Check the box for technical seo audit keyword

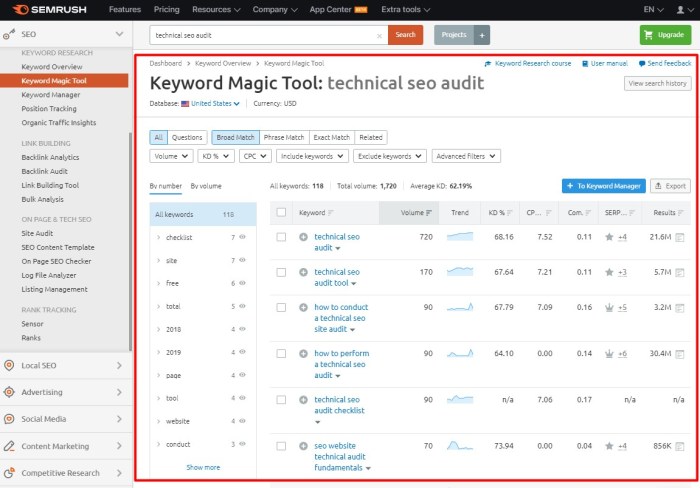(281, 237)
